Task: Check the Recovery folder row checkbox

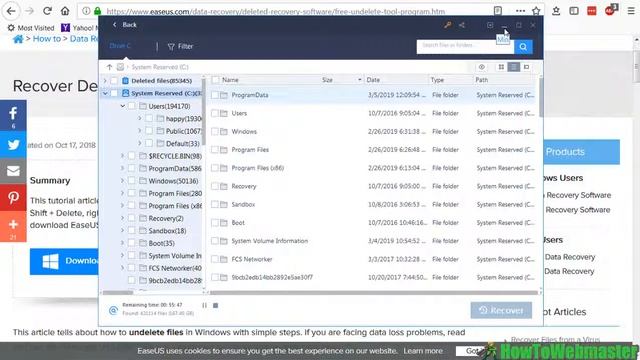Action: click(x=215, y=186)
